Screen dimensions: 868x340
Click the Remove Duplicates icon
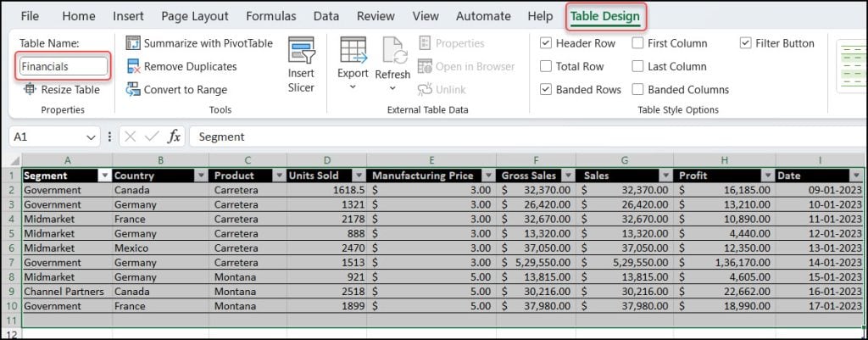(x=133, y=66)
